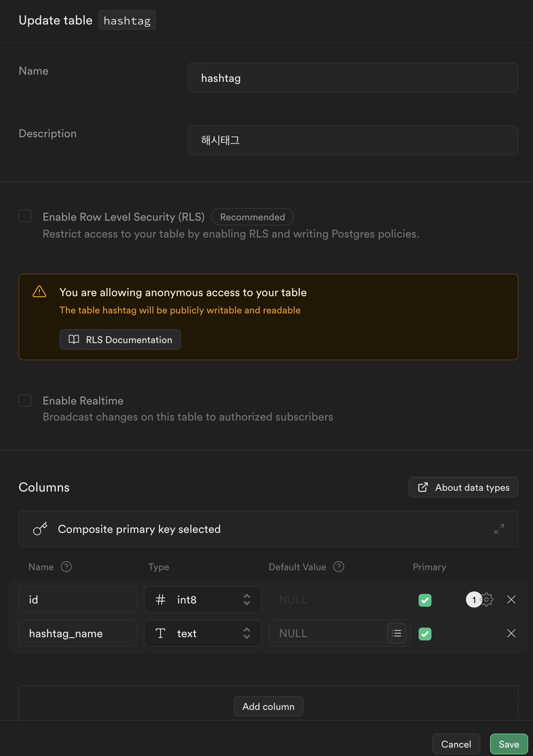Viewport: 533px width, 756px height.
Task: Click the hashtag table name tag in header
Action: tap(127, 20)
